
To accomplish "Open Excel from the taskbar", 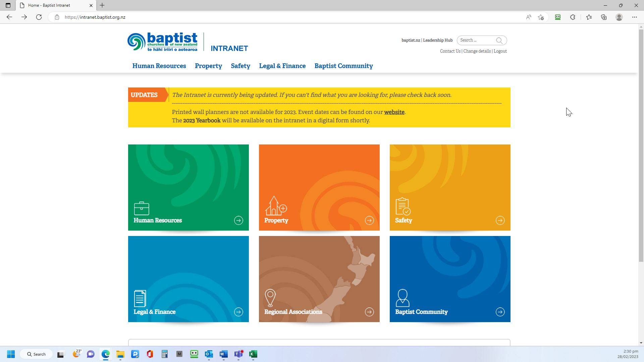I will pyautogui.click(x=253, y=354).
